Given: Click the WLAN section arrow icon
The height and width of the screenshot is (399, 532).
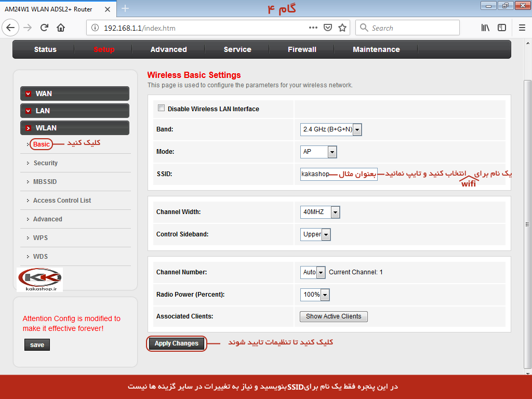Looking at the screenshot, I should click(29, 128).
